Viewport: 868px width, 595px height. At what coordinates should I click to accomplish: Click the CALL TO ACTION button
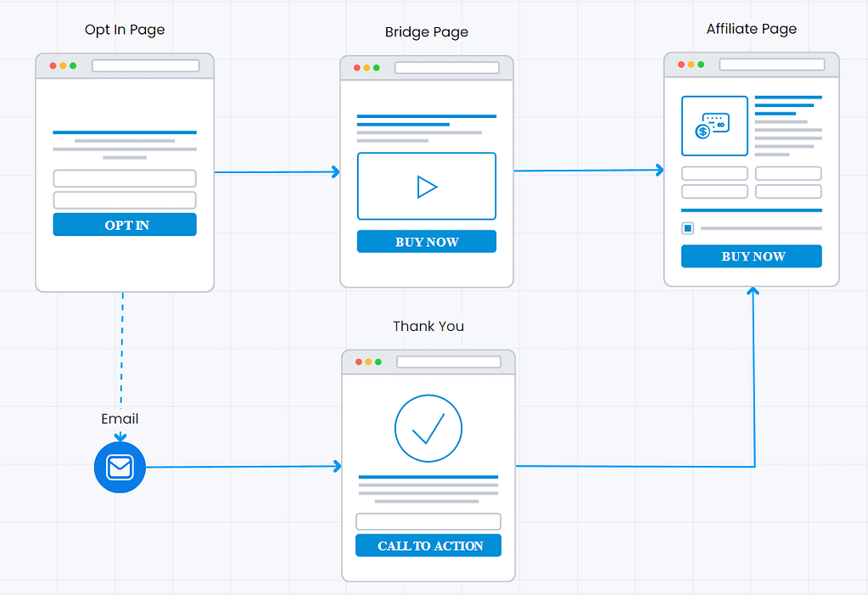[428, 545]
